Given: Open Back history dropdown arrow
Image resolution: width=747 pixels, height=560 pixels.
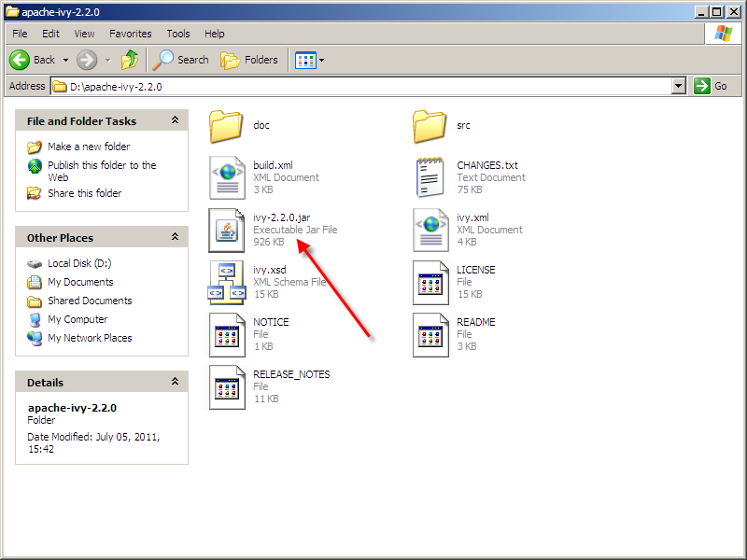Looking at the screenshot, I should pyautogui.click(x=65, y=61).
